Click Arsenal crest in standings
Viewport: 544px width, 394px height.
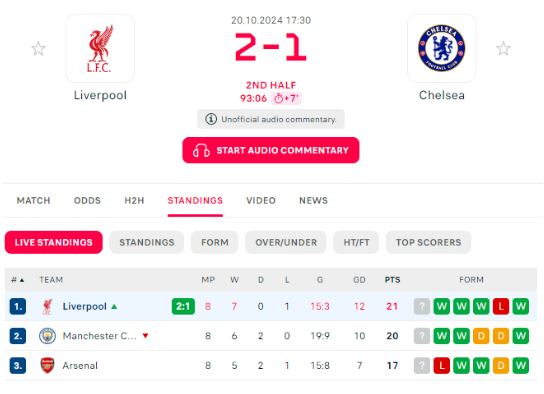pos(47,366)
